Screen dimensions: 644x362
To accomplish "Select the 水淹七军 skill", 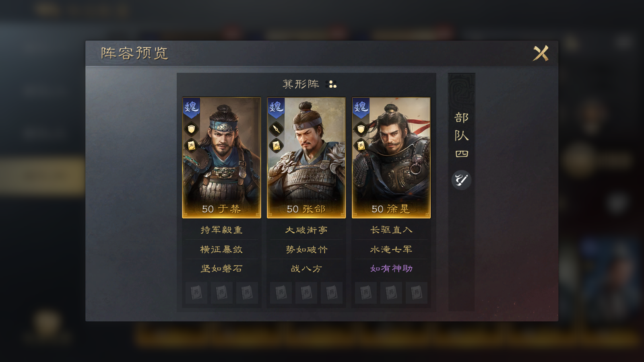I will [x=391, y=249].
